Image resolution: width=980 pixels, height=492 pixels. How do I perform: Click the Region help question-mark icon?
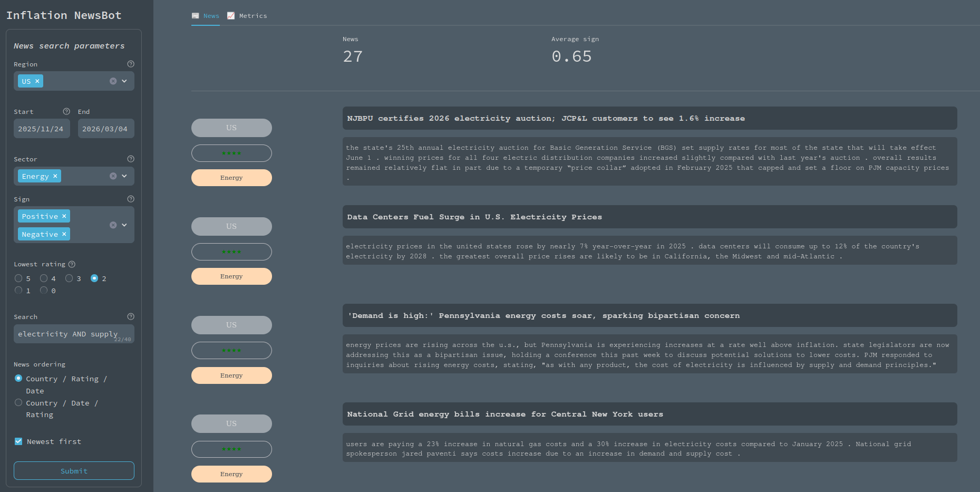[x=131, y=64]
